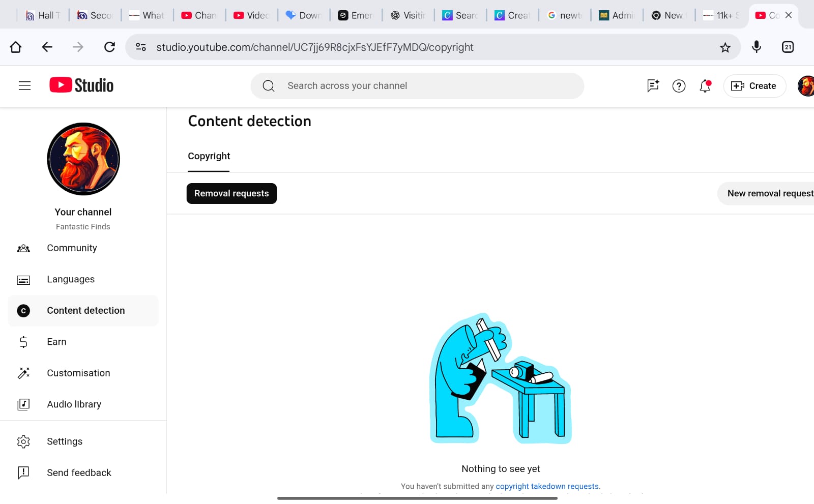Image resolution: width=814 pixels, height=504 pixels.
Task: Bookmark this page with the star icon
Action: pos(725,47)
